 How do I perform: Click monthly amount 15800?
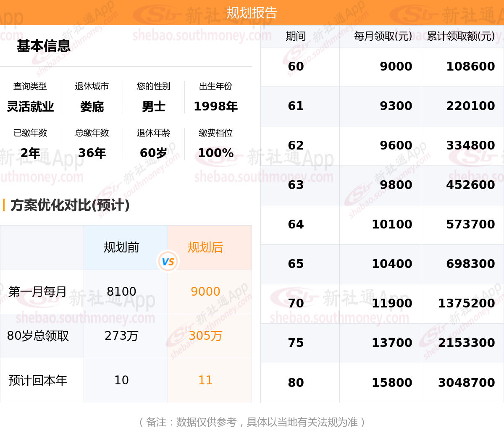point(392,383)
